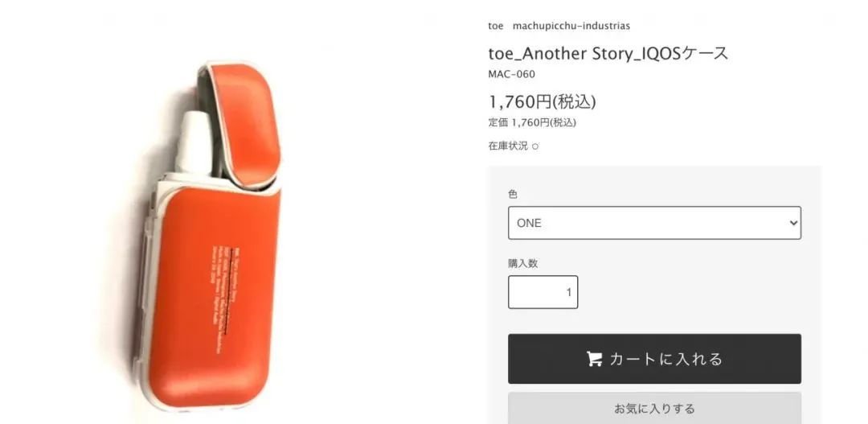Screen dimensions: 868x424
Task: Open the toe brand link
Action: pyautogui.click(x=495, y=26)
